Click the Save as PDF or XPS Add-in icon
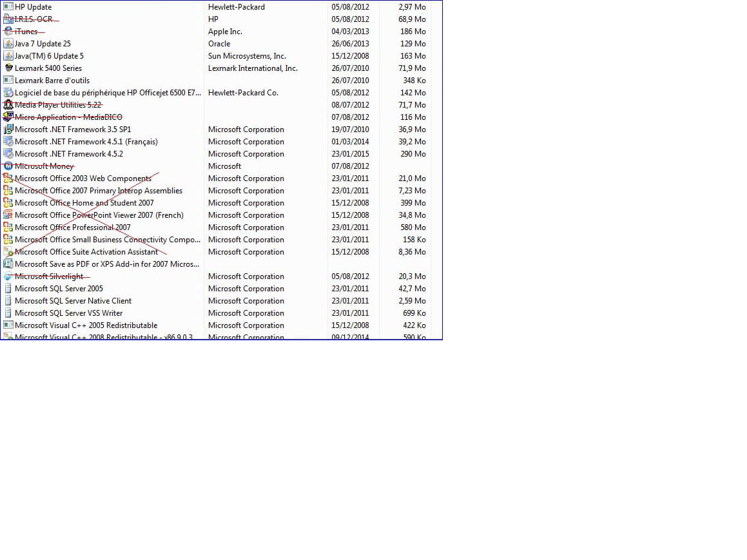 [x=8, y=264]
